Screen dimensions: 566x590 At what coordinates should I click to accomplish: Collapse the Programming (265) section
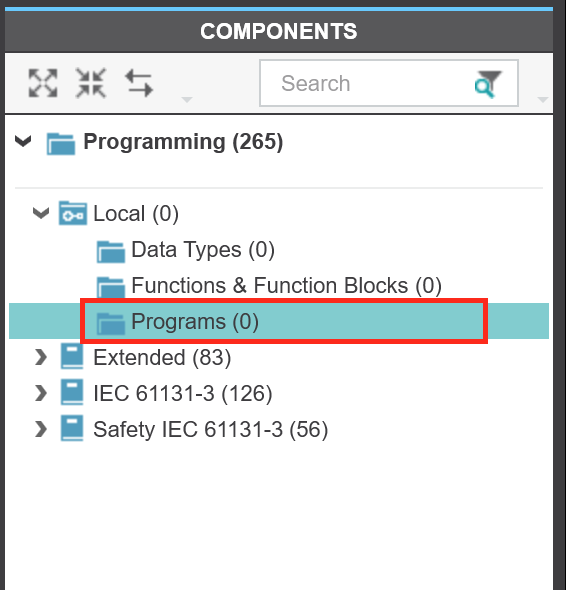(x=23, y=141)
